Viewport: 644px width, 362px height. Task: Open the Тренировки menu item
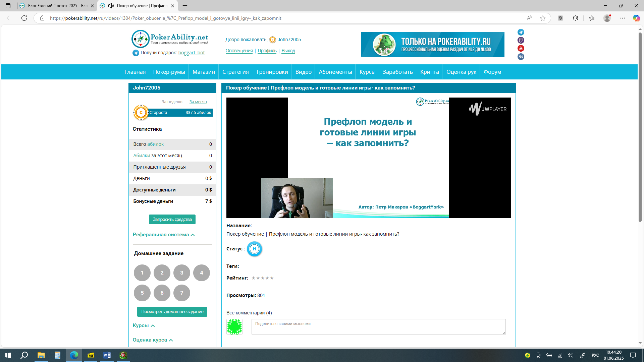pos(272,72)
